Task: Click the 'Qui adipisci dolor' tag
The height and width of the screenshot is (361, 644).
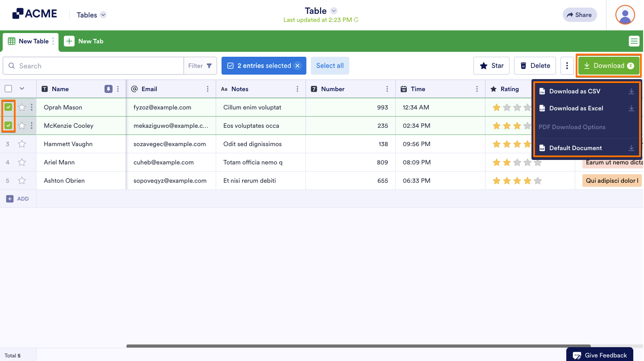Action: coord(612,180)
